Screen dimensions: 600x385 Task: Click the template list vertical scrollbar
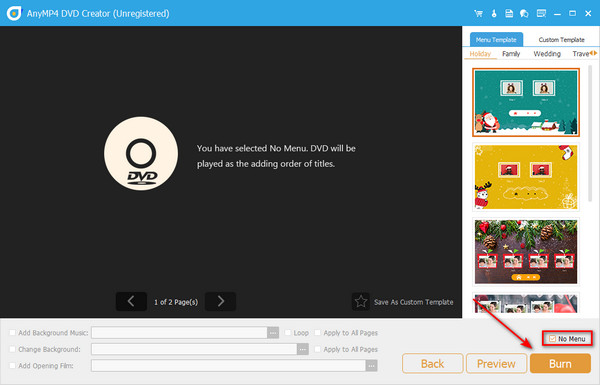point(590,134)
